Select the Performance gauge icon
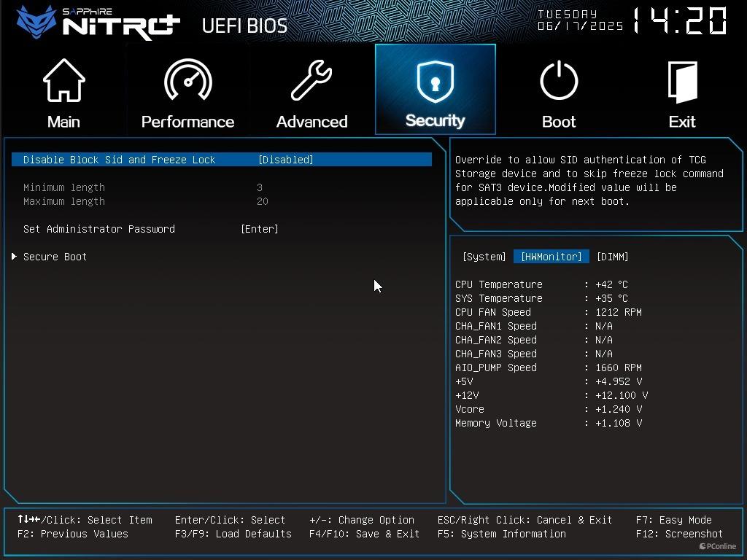The image size is (747, 560). tap(187, 79)
